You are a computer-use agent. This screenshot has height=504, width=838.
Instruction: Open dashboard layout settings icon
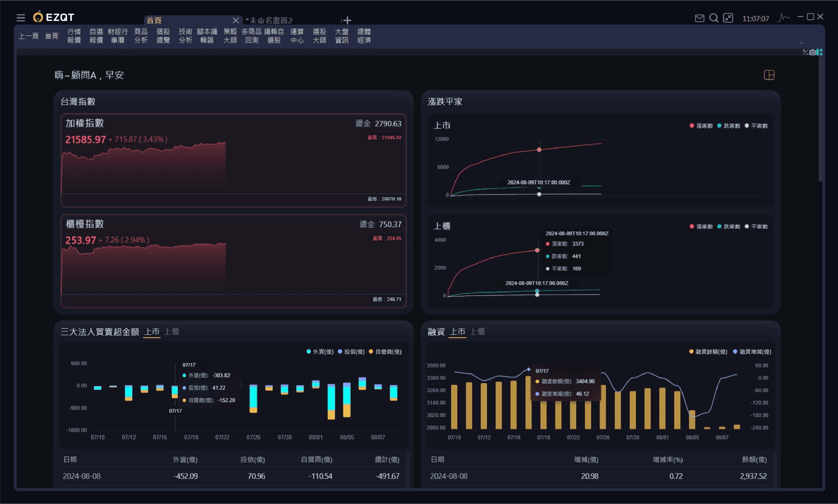(769, 75)
